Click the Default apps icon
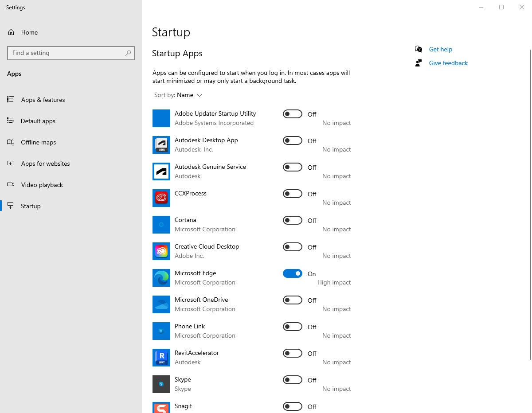Viewport: 532px width, 413px height. tap(11, 121)
